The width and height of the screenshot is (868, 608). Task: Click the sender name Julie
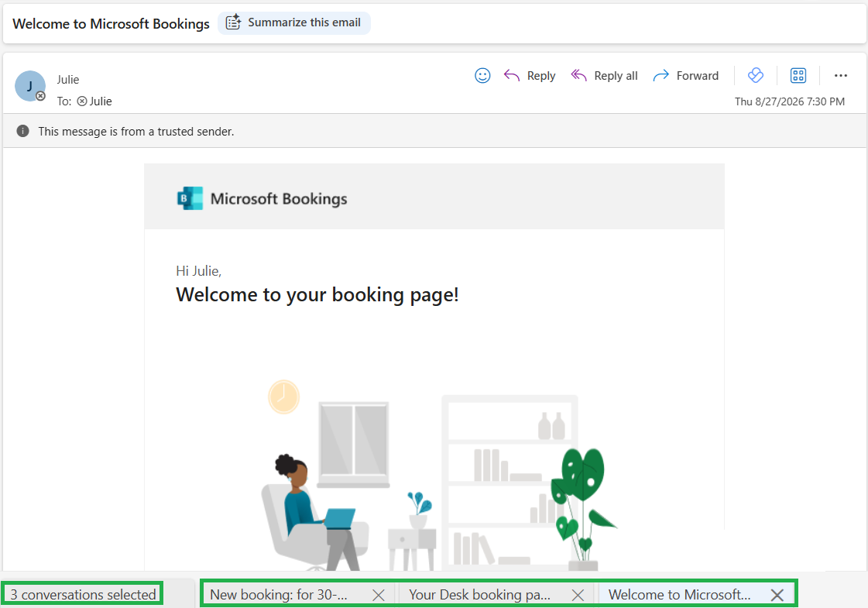68,80
